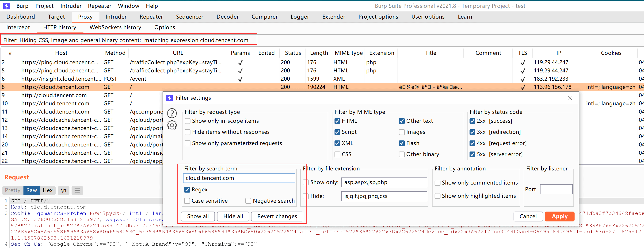Open WebSockets history sub-tab
Image resolution: width=644 pixels, height=248 pixels.
(x=115, y=27)
